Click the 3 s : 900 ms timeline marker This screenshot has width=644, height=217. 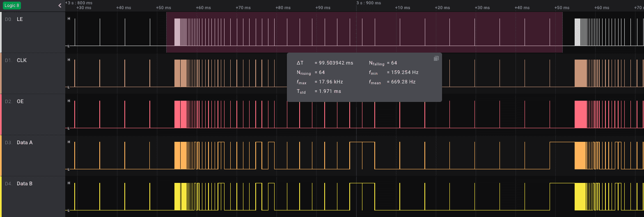[x=369, y=3]
